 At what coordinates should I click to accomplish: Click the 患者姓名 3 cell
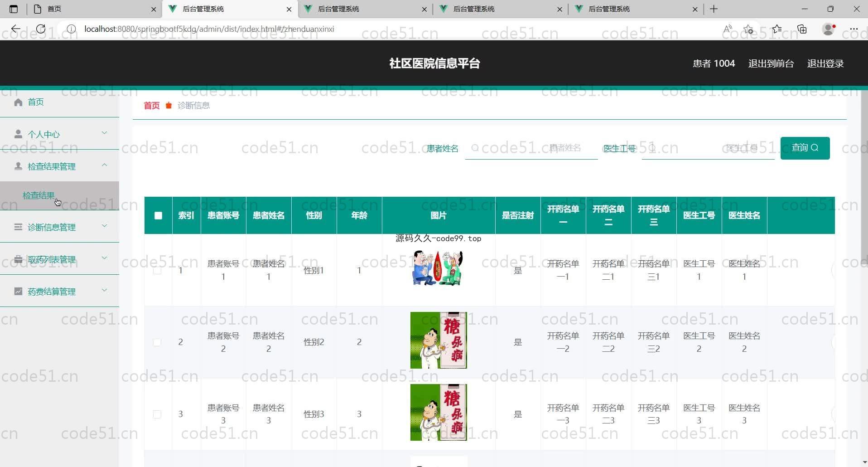click(x=269, y=414)
